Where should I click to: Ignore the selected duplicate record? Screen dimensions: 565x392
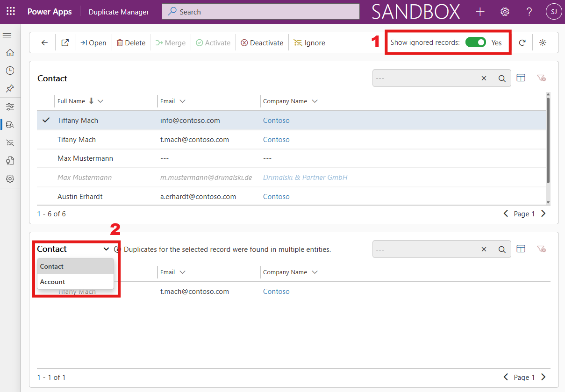coord(309,43)
